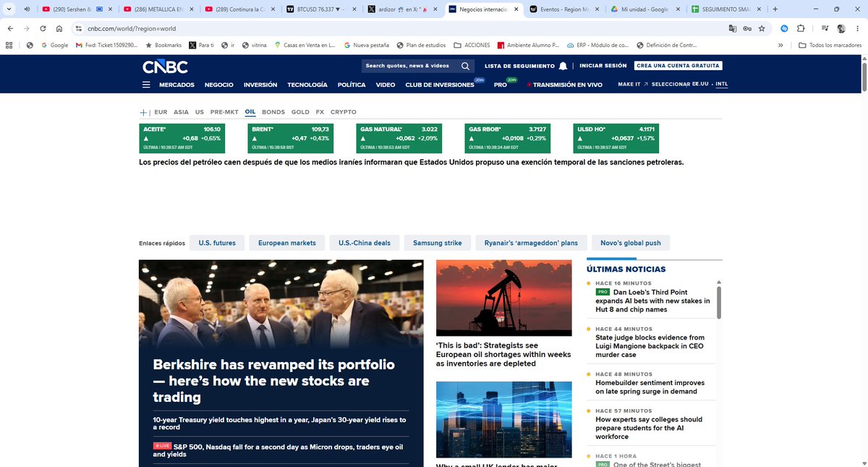Image resolution: width=868 pixels, height=467 pixels.
Task: Click the plus icon beside EUR market tab
Action: (143, 112)
